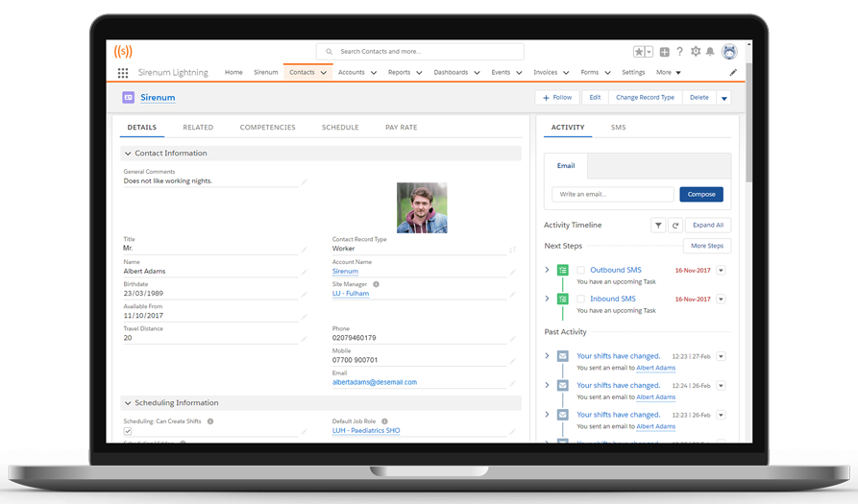858x504 pixels.
Task: Open the More navigation dropdown
Action: [x=669, y=72]
